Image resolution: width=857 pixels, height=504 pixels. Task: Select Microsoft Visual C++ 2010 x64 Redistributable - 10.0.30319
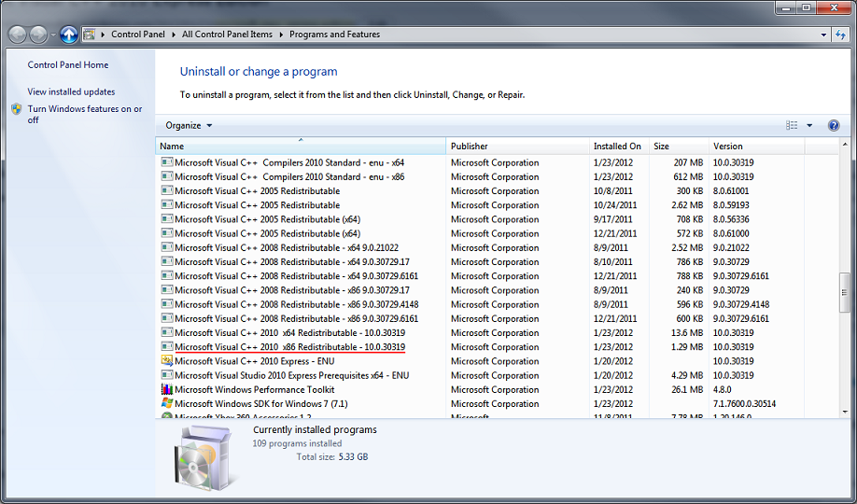(289, 332)
